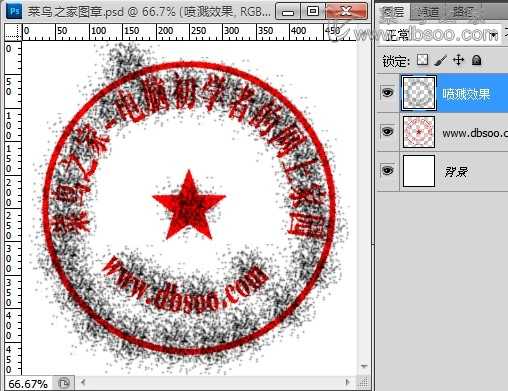Image resolution: width=508 pixels, height=391 pixels.
Task: Select the 喷溅效果 layer thumbnail
Action: coord(419,93)
